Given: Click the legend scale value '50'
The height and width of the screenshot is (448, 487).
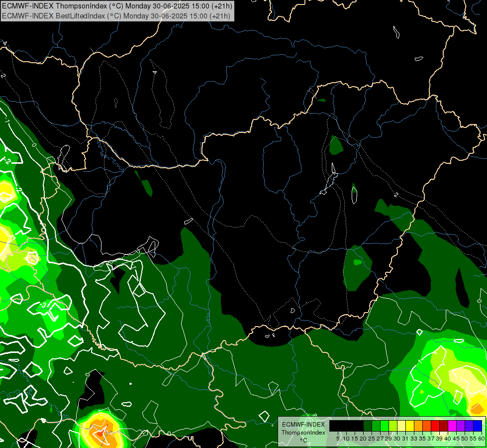Looking at the screenshot, I should click(465, 439).
